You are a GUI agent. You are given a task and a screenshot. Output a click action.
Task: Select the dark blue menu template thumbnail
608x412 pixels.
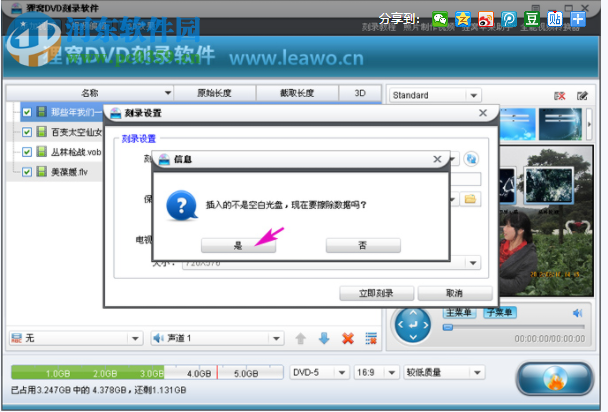561,124
